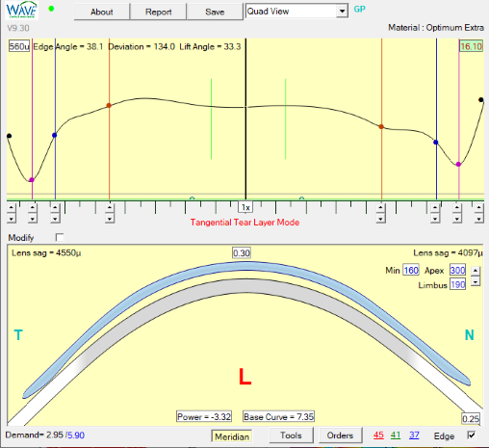The width and height of the screenshot is (489, 448).
Task: Click the Limbus 190 value field
Action: click(457, 284)
